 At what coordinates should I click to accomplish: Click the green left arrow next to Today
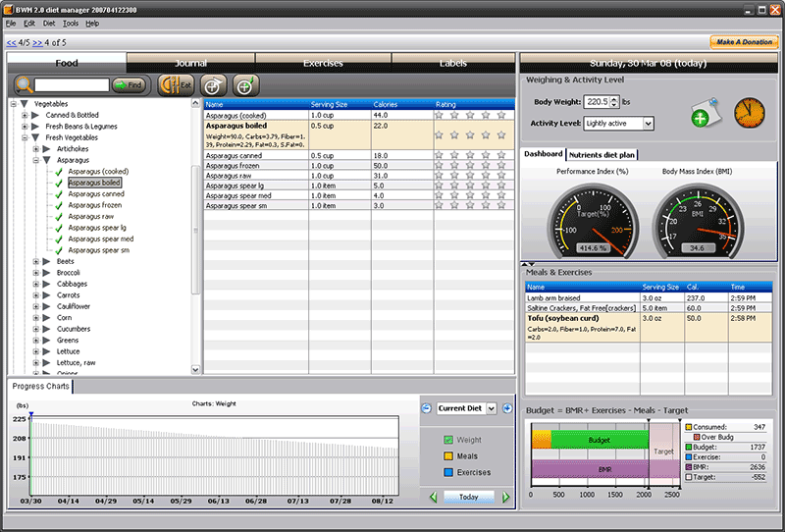coord(434,497)
